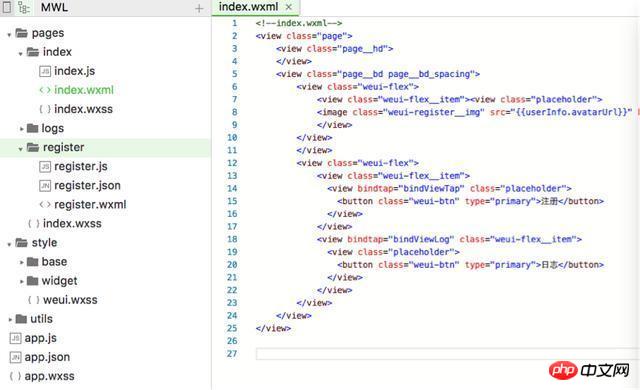Click code brackets icon of register.wxml
The width and height of the screenshot is (640, 390).
[x=45, y=204]
